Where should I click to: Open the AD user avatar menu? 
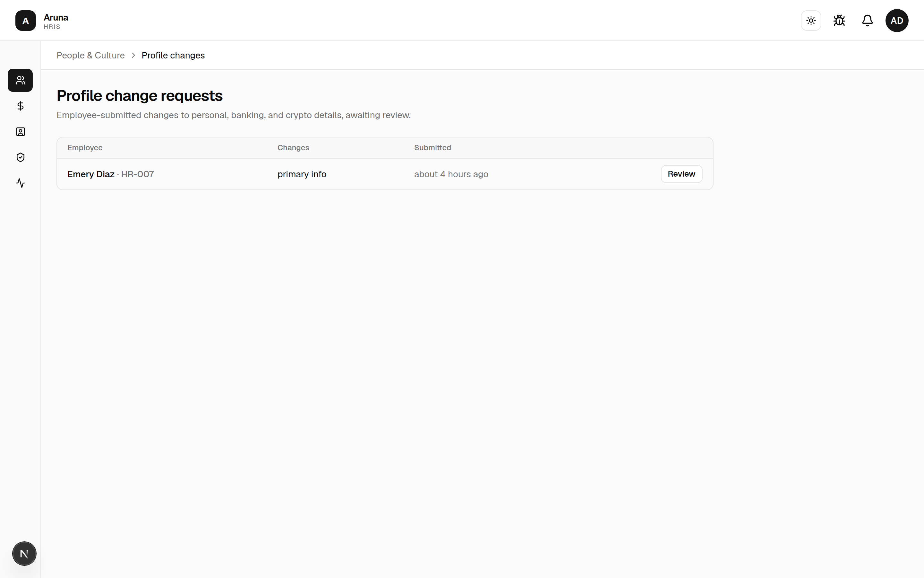point(897,21)
